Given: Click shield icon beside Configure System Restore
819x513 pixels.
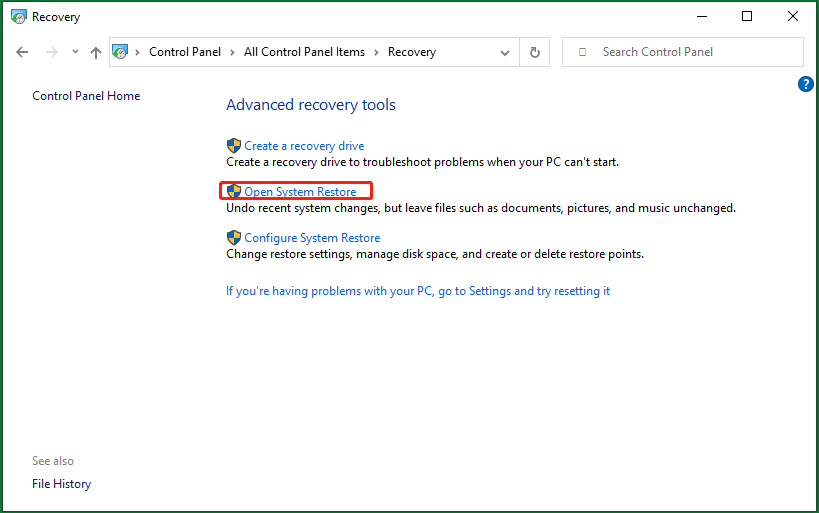Looking at the screenshot, I should pyautogui.click(x=233, y=238).
